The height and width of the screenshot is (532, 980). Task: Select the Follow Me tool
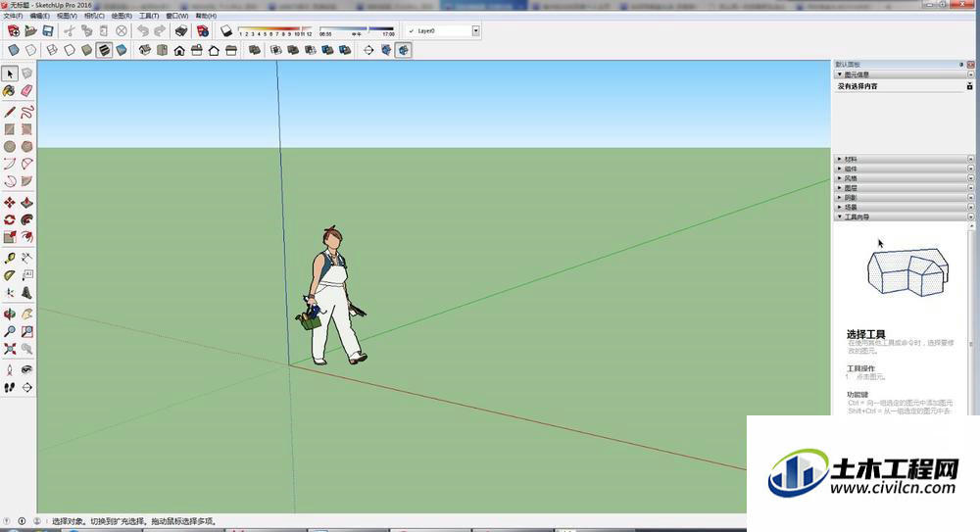click(x=26, y=220)
